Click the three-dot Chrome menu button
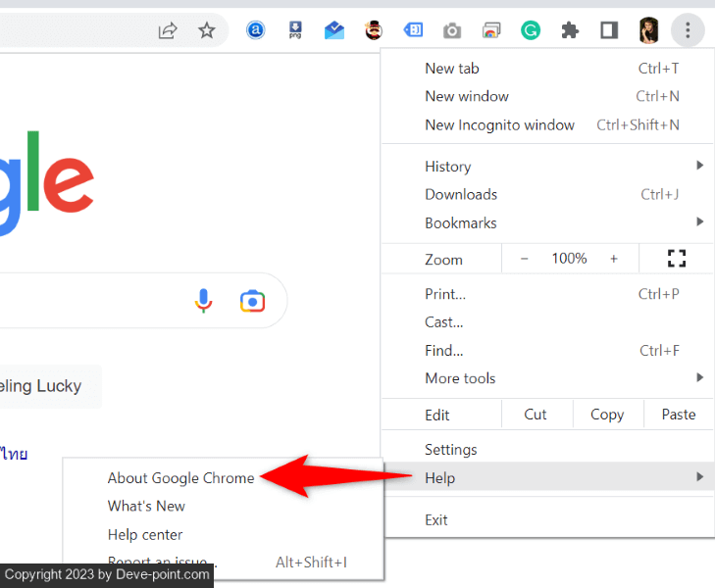715x588 pixels. 688,30
